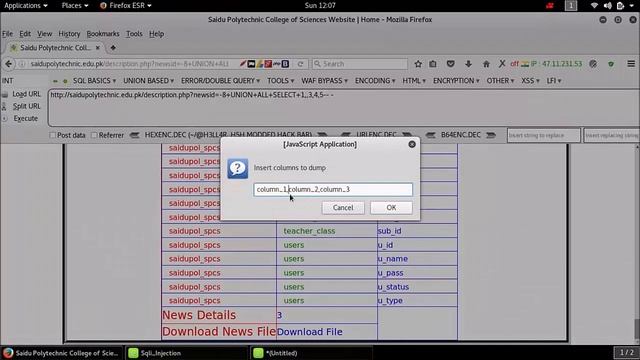Click the right B64ENC.DEC arrow icon
The width and height of the screenshot is (640, 360).
coord(491,135)
